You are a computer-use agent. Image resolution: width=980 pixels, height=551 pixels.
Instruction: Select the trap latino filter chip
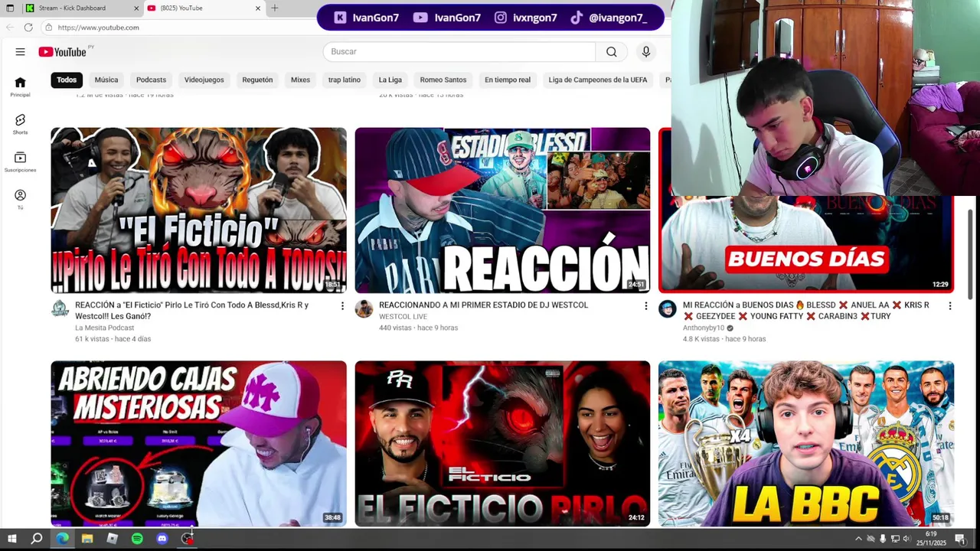pyautogui.click(x=345, y=80)
